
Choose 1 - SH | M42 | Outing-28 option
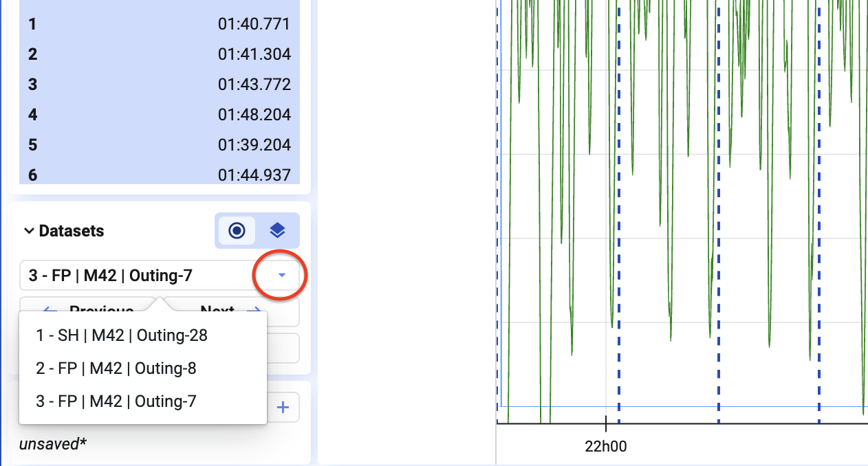tap(122, 335)
